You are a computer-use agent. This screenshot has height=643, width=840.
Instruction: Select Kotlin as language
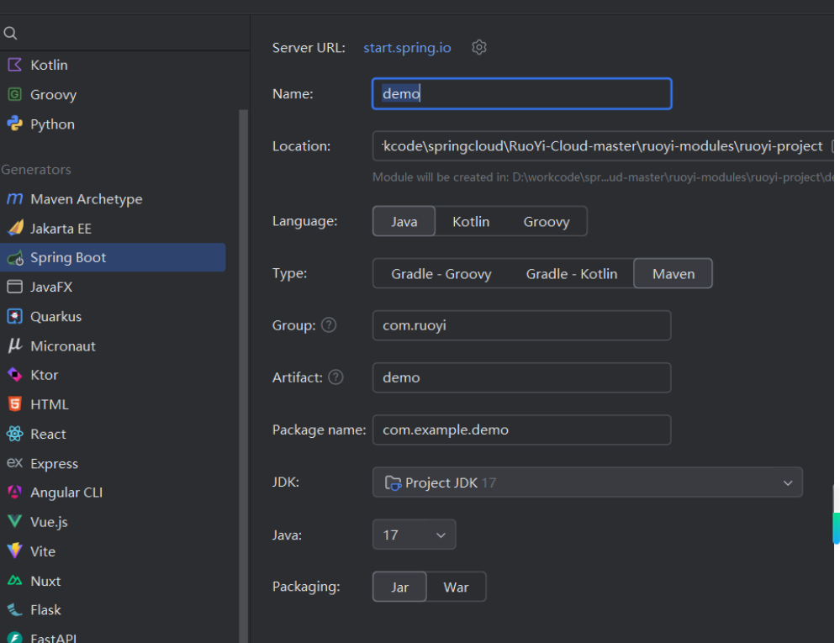point(470,221)
